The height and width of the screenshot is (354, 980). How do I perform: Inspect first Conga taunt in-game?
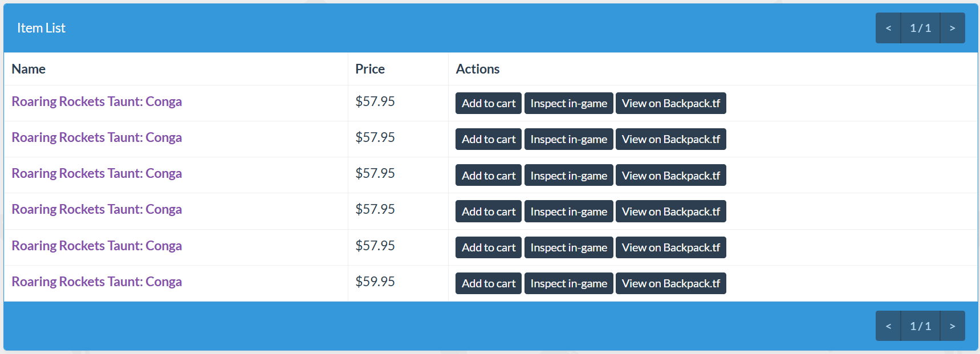[568, 103]
